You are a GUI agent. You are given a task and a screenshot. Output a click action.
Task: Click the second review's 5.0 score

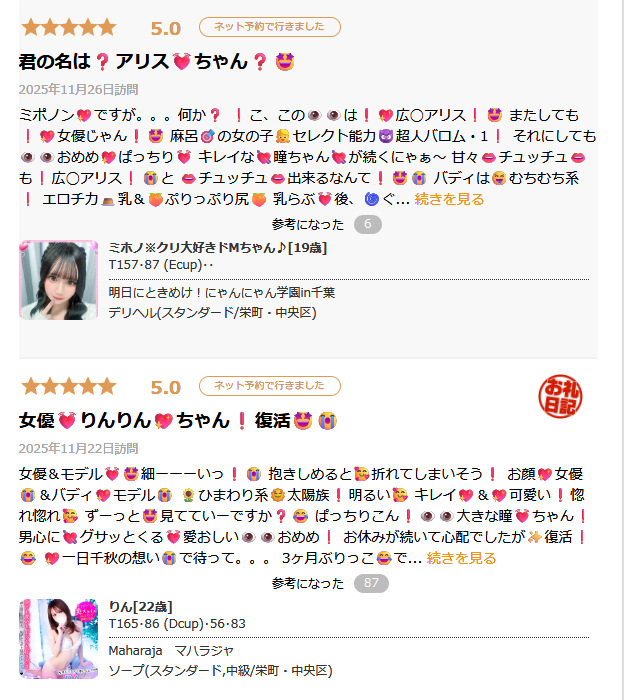pyautogui.click(x=166, y=388)
